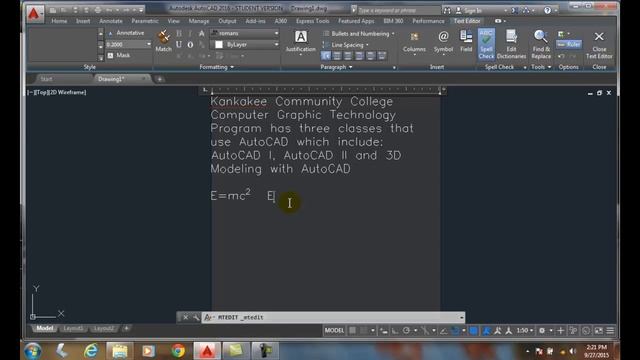Click the MODEL space button in status bar
Image resolution: width=640 pixels, height=360 pixels.
334,330
